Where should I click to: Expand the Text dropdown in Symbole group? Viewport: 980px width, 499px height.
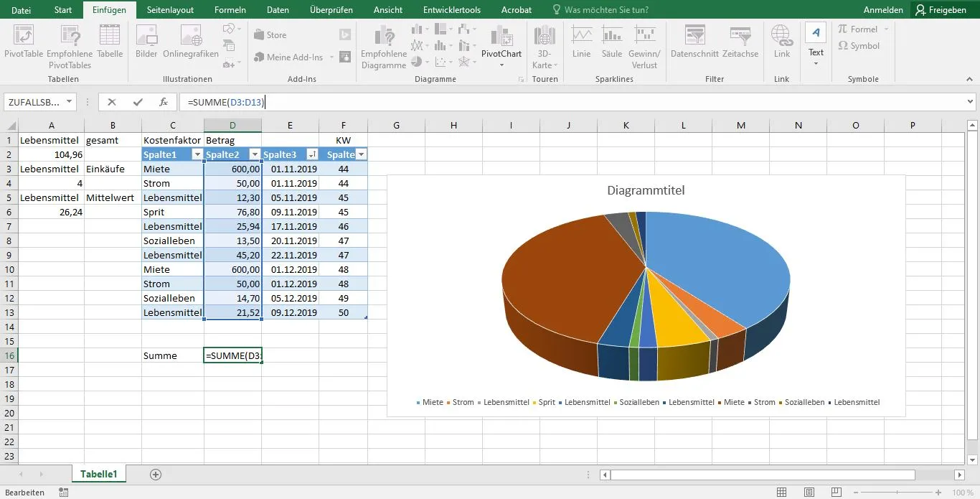[816, 62]
